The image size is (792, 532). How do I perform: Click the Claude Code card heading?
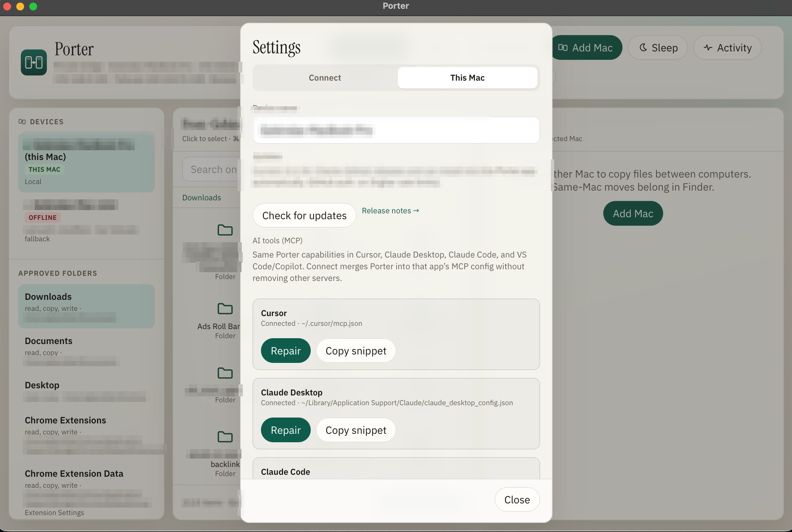(x=285, y=472)
